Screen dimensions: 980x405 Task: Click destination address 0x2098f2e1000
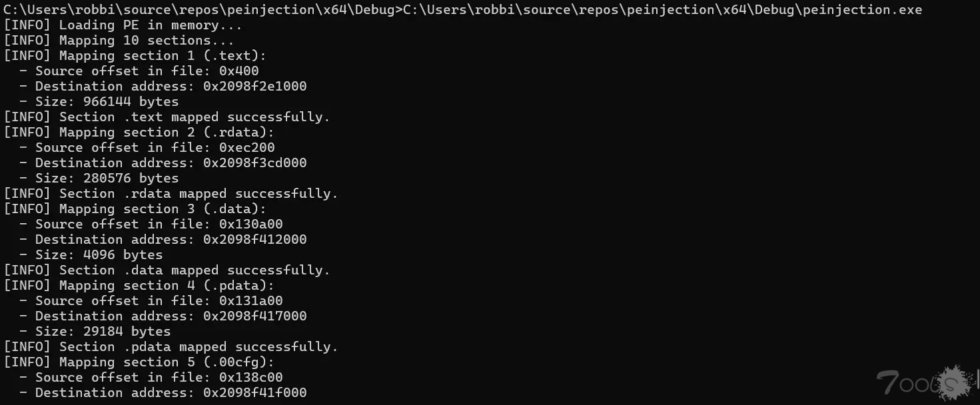(x=254, y=87)
